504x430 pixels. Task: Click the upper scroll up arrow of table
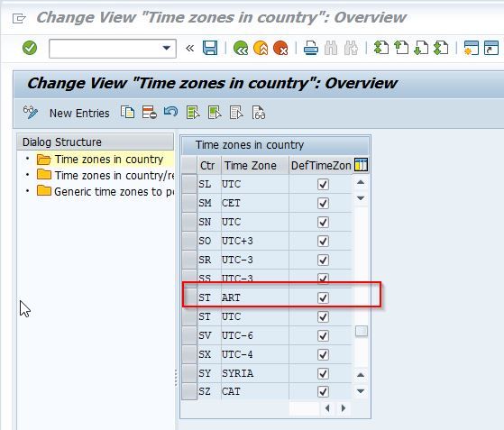coord(361,182)
